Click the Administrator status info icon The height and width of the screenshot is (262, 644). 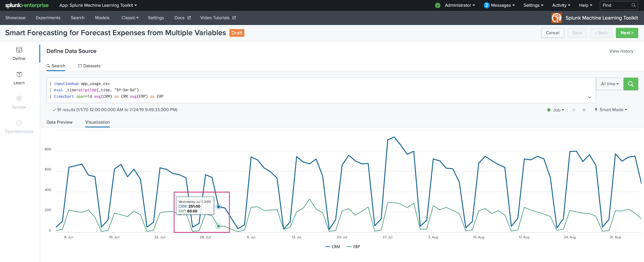[437, 5]
